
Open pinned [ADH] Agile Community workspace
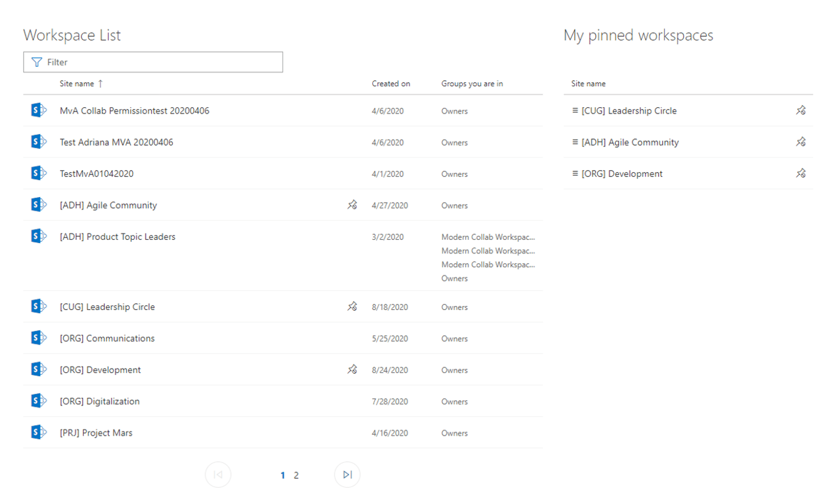point(630,143)
